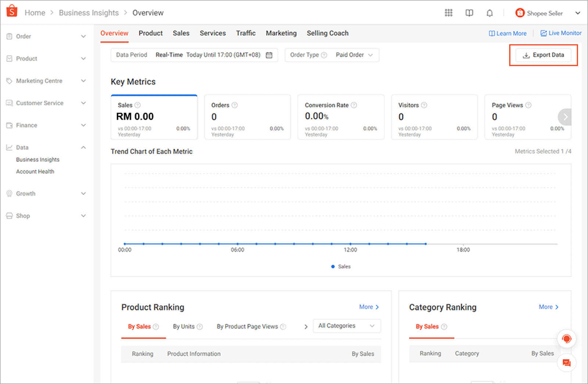The image size is (588, 384).
Task: Open the All Categories dropdown
Action: click(347, 326)
